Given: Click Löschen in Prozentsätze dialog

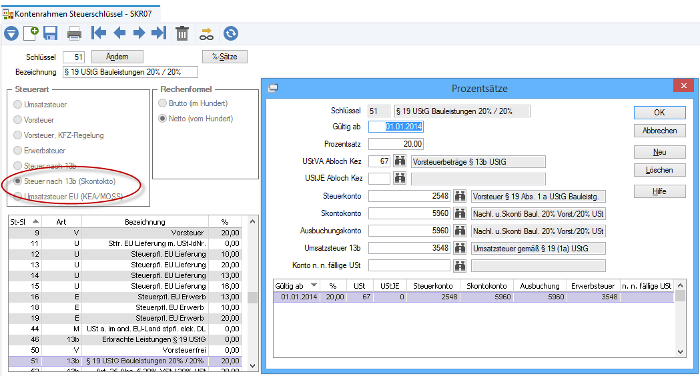Looking at the screenshot, I should (x=659, y=170).
